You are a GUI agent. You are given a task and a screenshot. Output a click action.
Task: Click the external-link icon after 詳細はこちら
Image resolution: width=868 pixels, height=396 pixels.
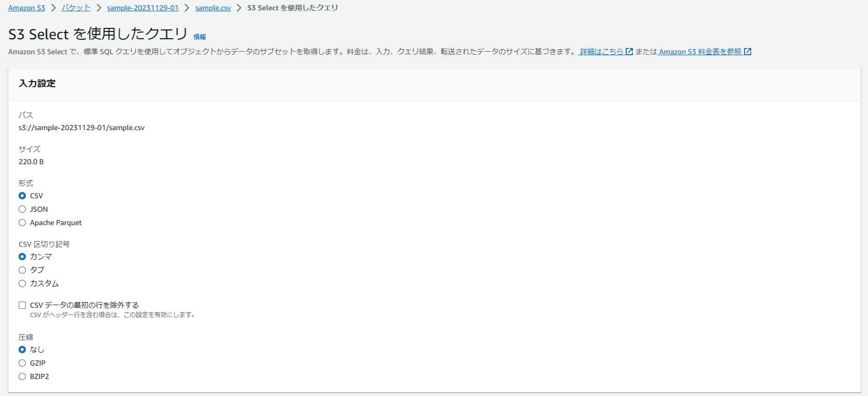pyautogui.click(x=629, y=52)
